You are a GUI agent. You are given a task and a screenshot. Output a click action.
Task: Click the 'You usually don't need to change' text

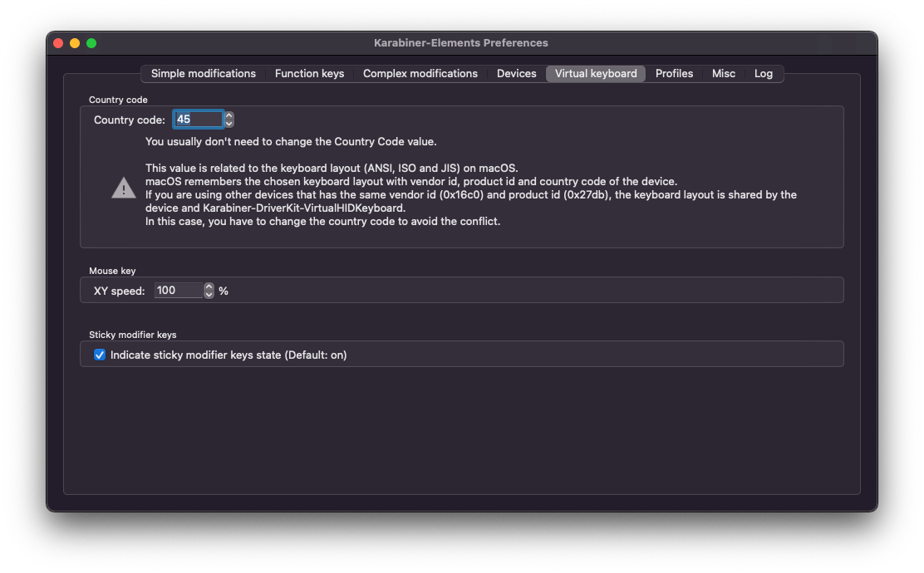[291, 142]
